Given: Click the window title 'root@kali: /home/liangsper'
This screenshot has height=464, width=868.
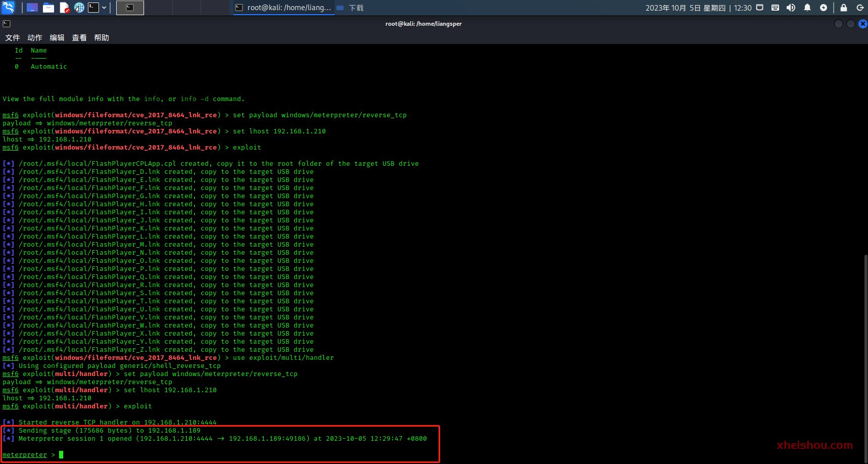Looking at the screenshot, I should pos(423,24).
